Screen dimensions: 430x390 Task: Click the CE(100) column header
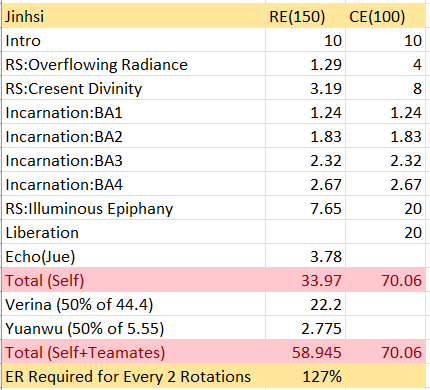click(386, 16)
